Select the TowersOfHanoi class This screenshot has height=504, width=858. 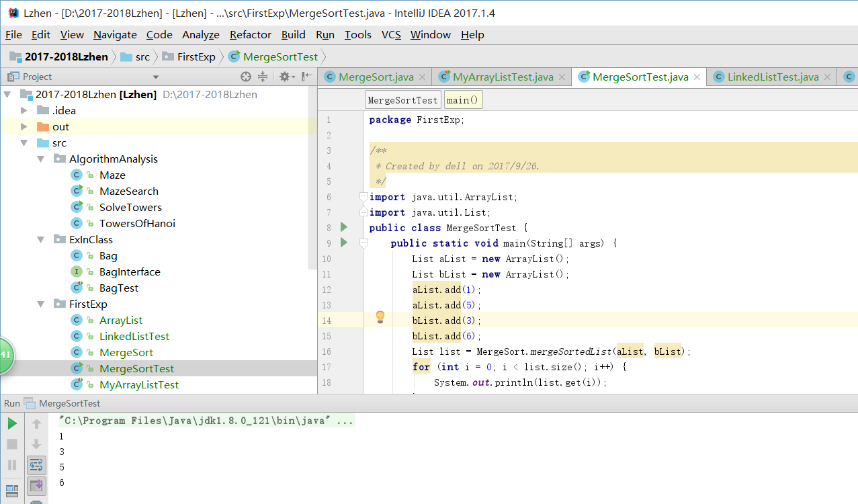tap(137, 224)
